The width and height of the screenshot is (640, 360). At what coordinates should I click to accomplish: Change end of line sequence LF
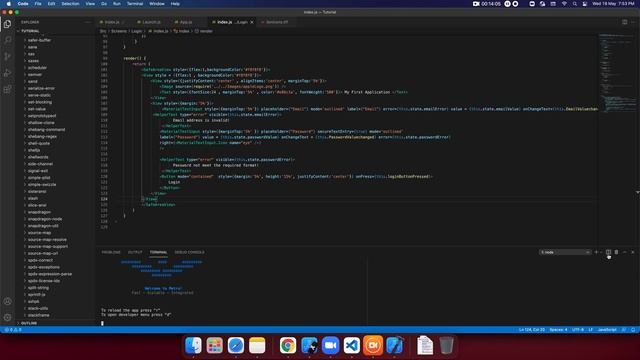(590, 330)
